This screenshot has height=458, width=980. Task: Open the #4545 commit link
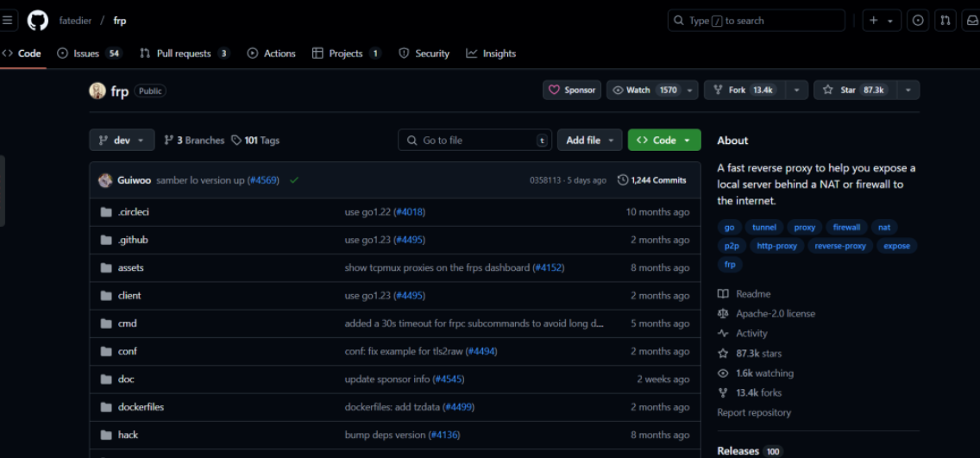[x=449, y=380]
